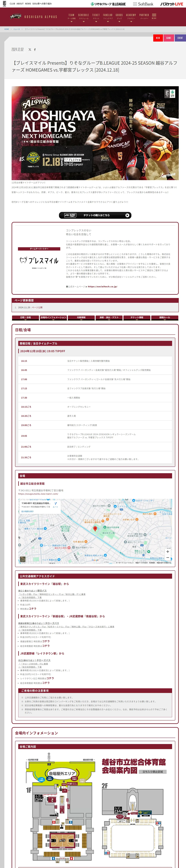
Task: Jump to the 観戦ルール section anchor
Action: tap(165, 317)
